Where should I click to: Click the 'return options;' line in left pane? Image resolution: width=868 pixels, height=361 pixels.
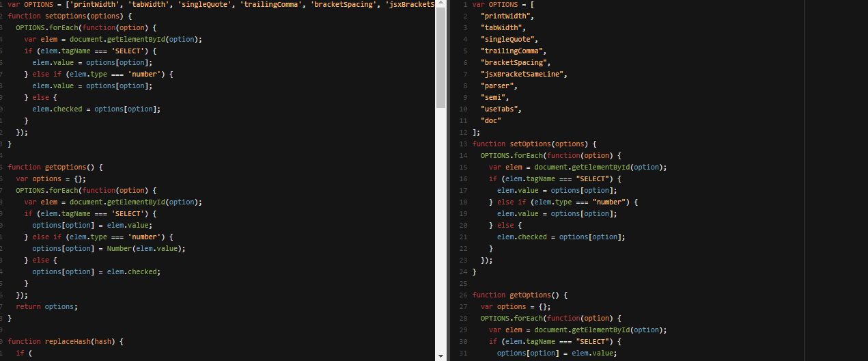point(46,306)
